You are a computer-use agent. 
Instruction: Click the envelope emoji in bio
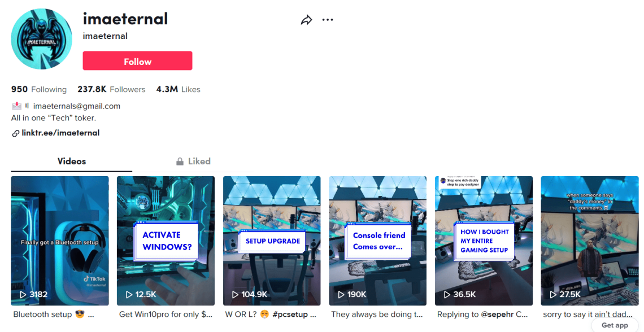click(16, 106)
